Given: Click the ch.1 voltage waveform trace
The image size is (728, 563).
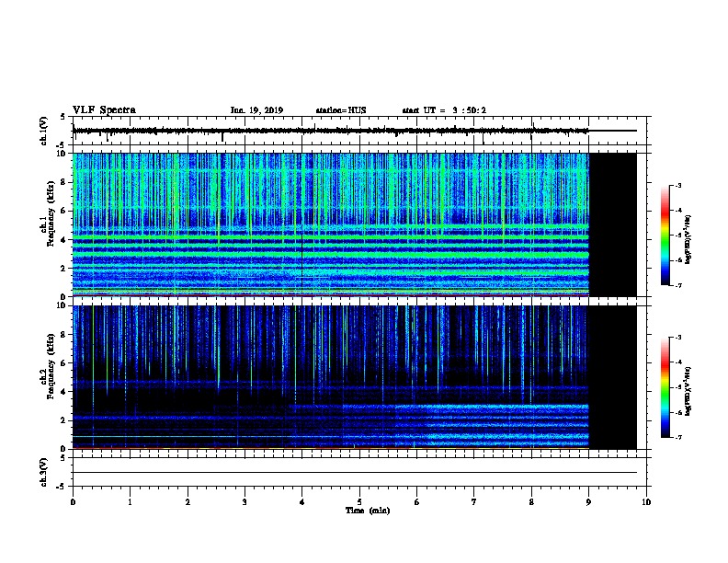Looking at the screenshot, I should (x=355, y=131).
